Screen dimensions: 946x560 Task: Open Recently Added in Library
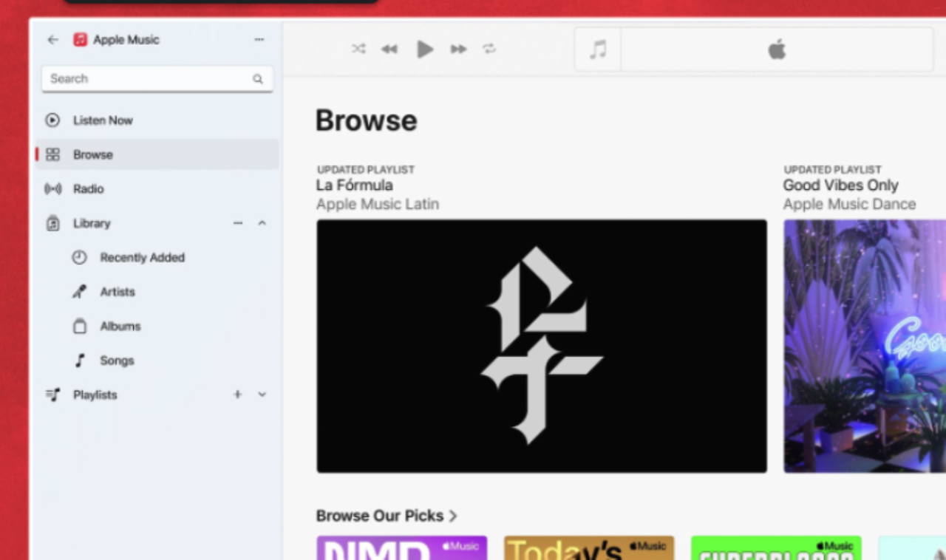(142, 258)
